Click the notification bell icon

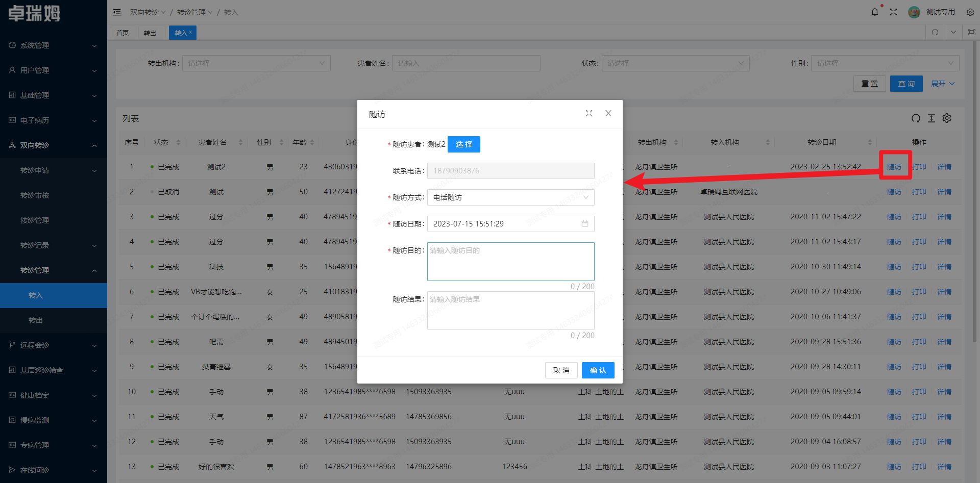(x=875, y=12)
